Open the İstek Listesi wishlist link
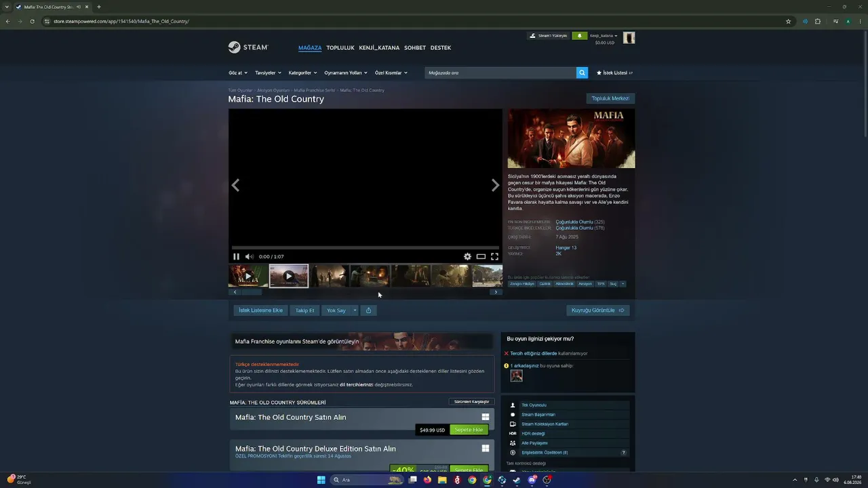868x488 pixels. [x=614, y=73]
